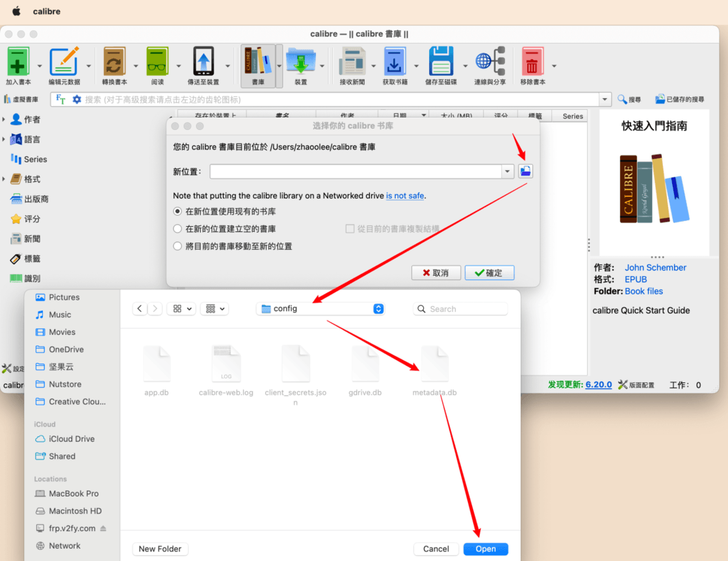This screenshot has width=728, height=561.
Task: Choose move current library to new location
Action: coord(177,246)
